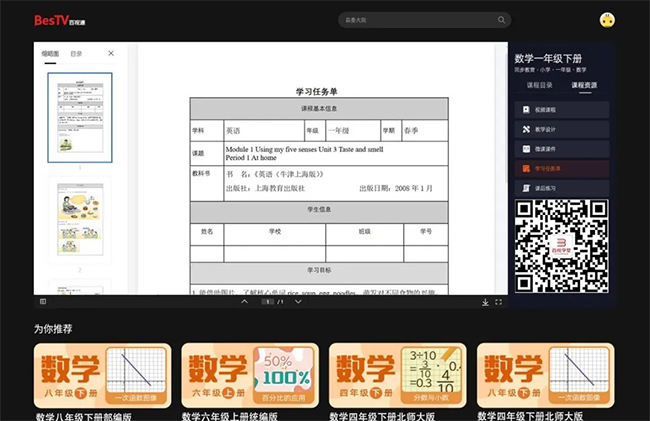Image resolution: width=650 pixels, height=421 pixels.
Task: Click the 数学六年级上册统编版 title text
Action: (x=230, y=416)
